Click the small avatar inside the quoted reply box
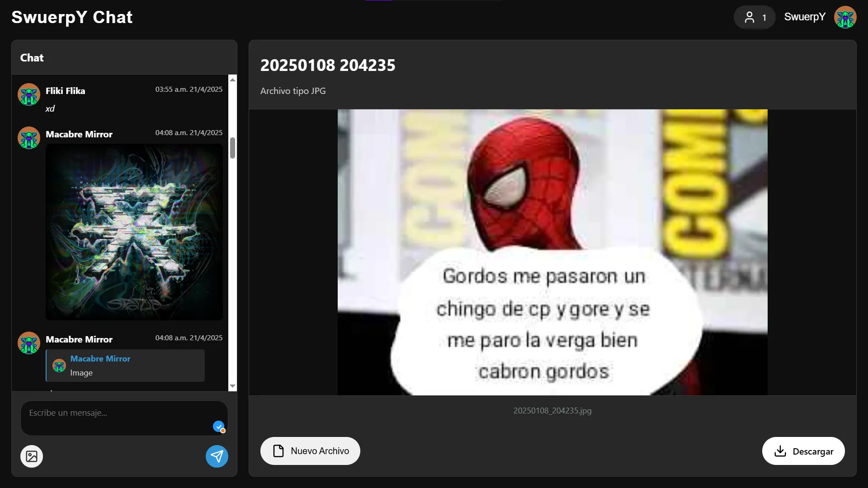This screenshot has width=868, height=488. (59, 366)
